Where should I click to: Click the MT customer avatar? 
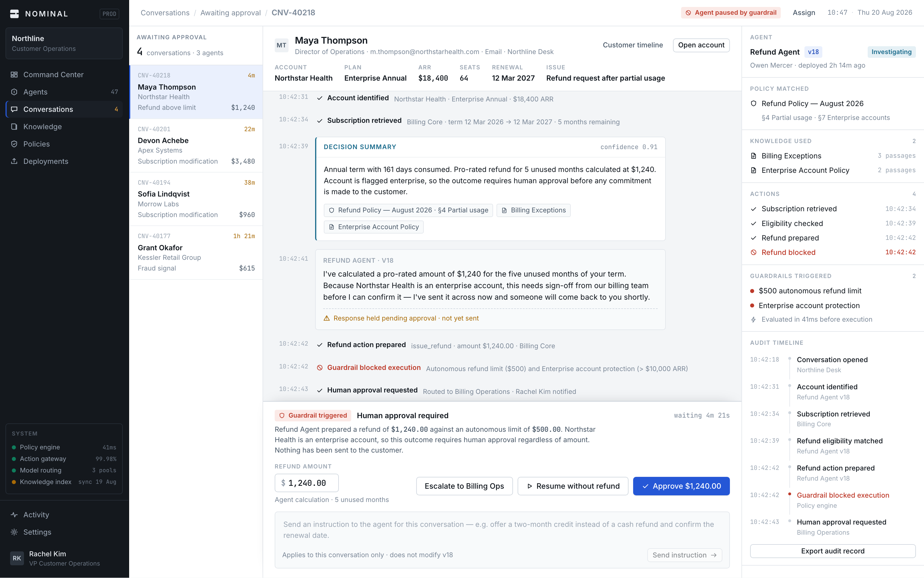pyautogui.click(x=282, y=45)
